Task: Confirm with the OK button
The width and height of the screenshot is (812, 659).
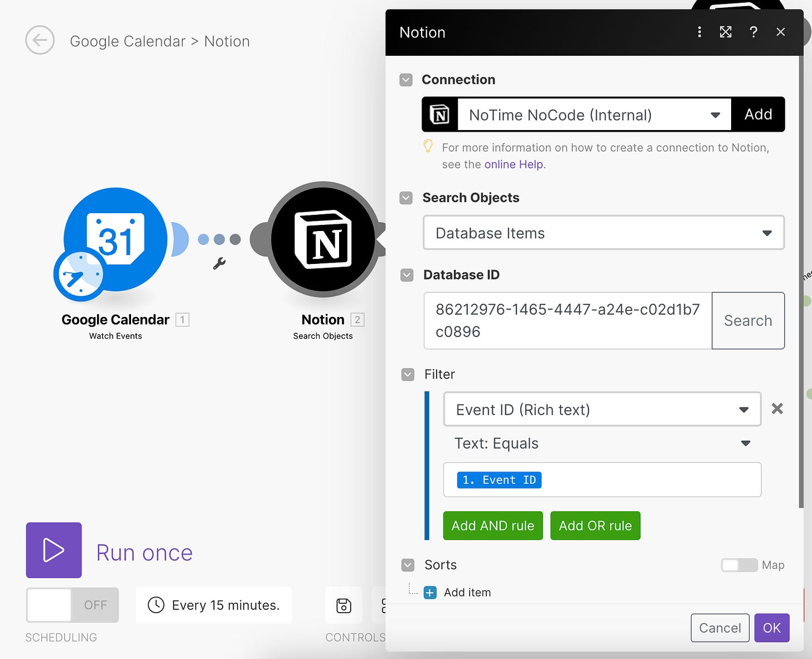Action: click(772, 628)
